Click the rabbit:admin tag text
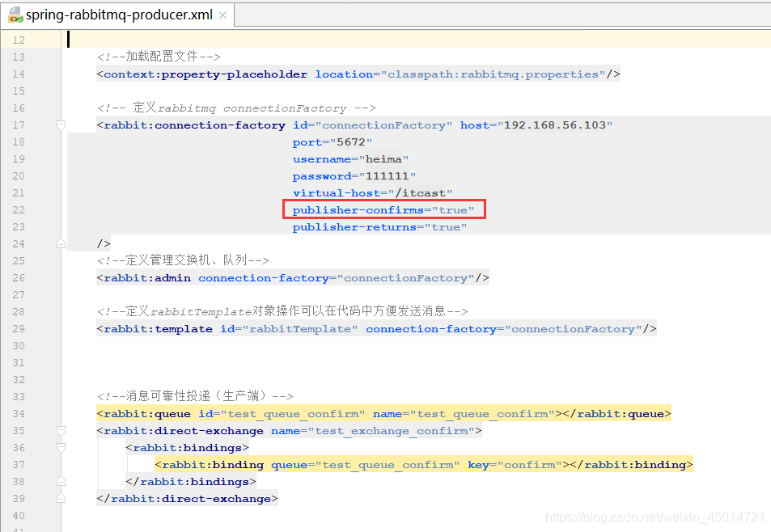771x532 pixels. click(x=147, y=278)
